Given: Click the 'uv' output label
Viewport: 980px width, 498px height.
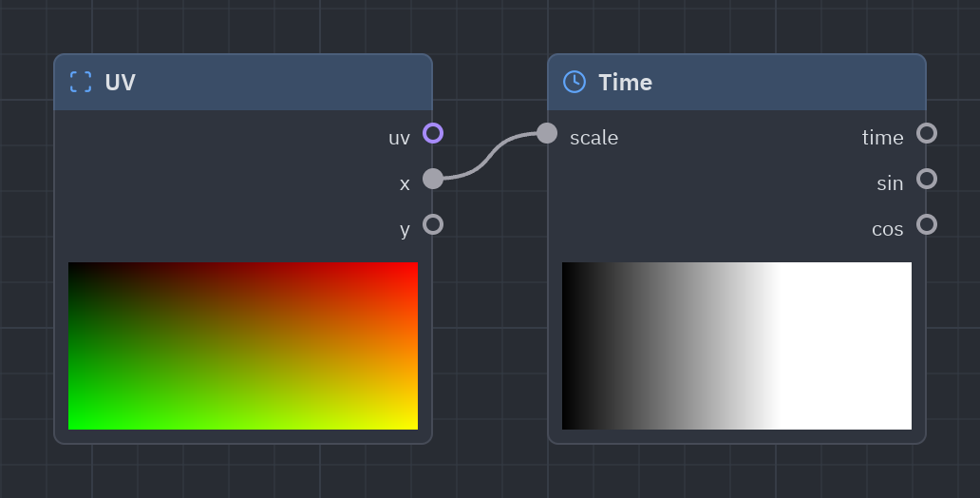Looking at the screenshot, I should coord(400,138).
